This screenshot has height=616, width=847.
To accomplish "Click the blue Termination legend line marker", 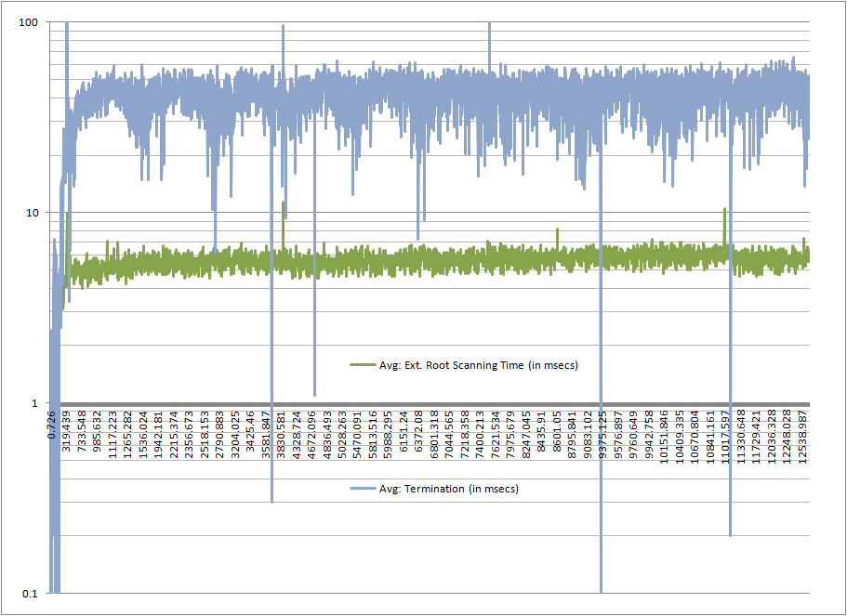I will [x=362, y=489].
